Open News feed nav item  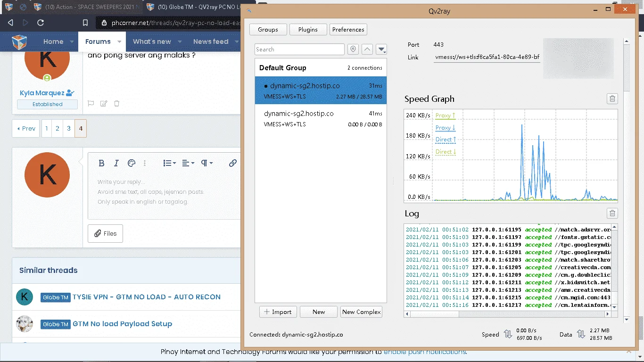click(210, 41)
